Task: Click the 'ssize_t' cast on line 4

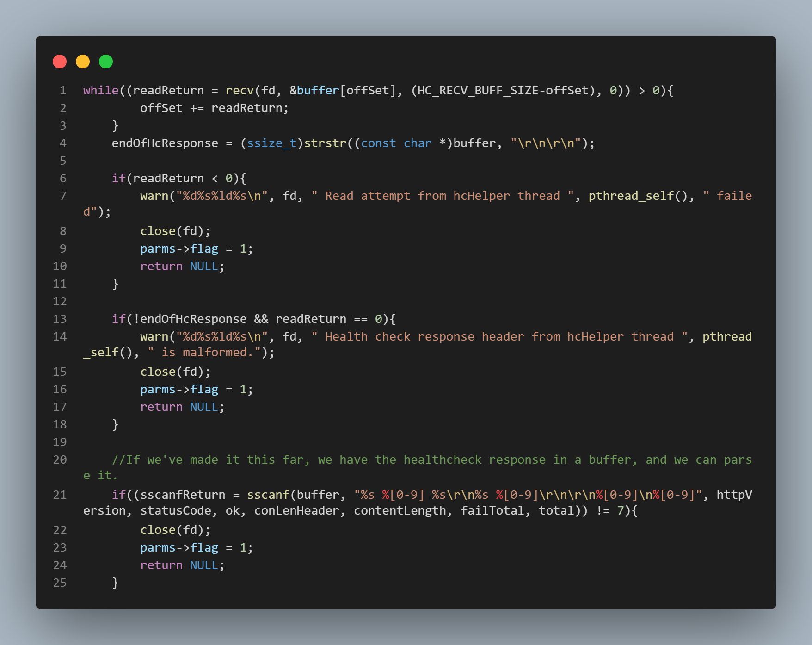Action: point(272,143)
